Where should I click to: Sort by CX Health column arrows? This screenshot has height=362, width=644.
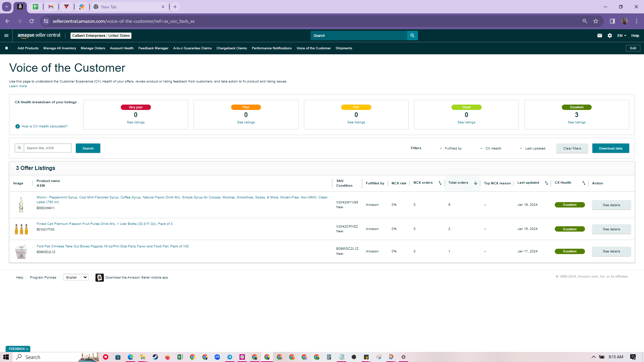click(584, 183)
